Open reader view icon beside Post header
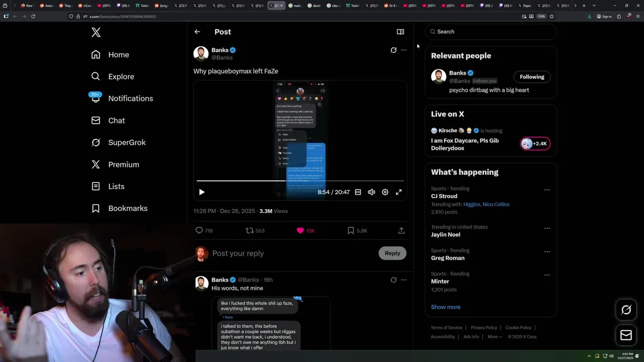This screenshot has width=644, height=362. 400,32
